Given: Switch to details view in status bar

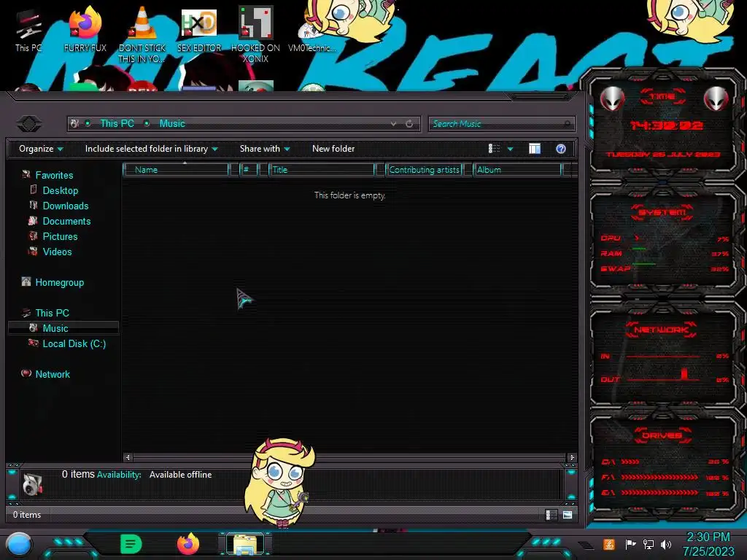Looking at the screenshot, I should (551, 515).
